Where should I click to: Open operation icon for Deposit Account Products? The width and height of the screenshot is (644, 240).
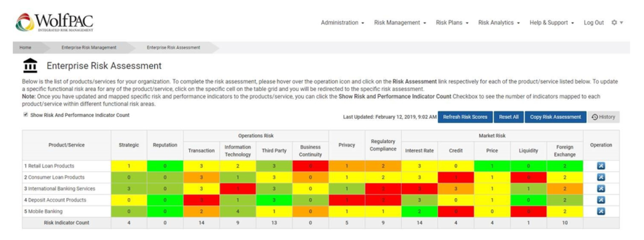coord(600,200)
